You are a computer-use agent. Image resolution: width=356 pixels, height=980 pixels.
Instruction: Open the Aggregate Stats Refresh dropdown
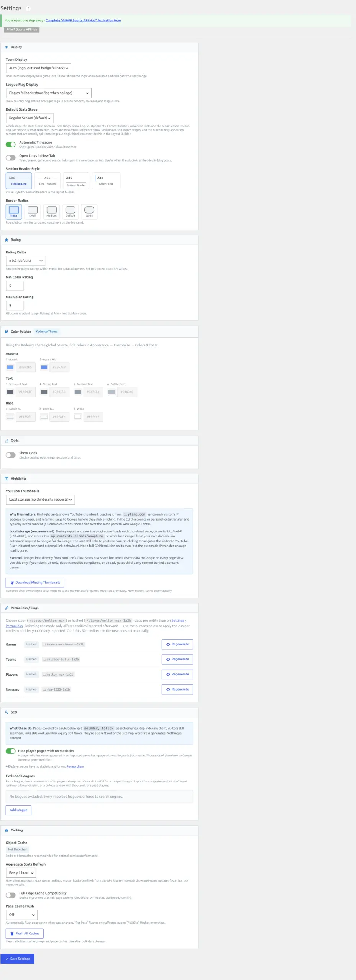tap(21, 873)
